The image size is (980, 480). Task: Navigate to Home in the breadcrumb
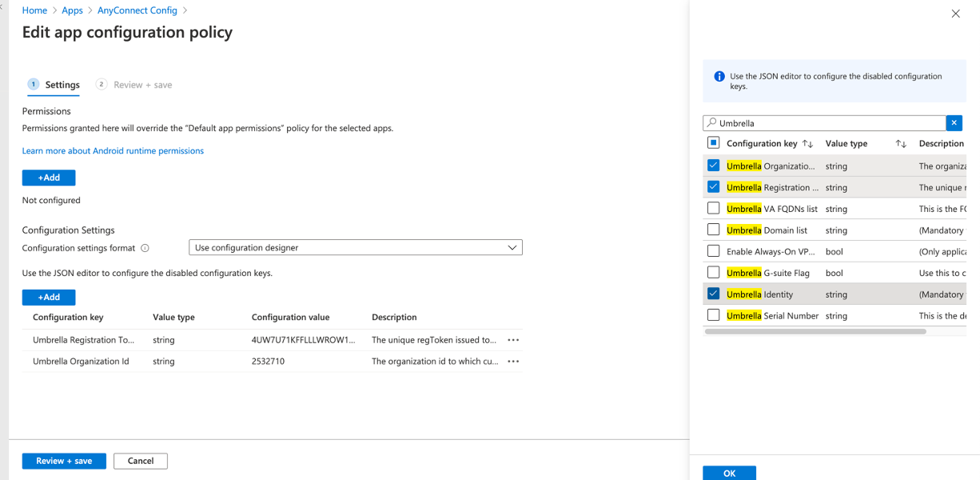pyautogui.click(x=34, y=10)
